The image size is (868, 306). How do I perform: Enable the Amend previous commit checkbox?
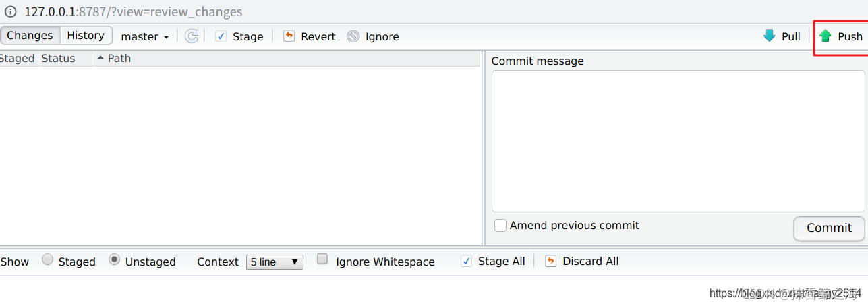tap(500, 226)
